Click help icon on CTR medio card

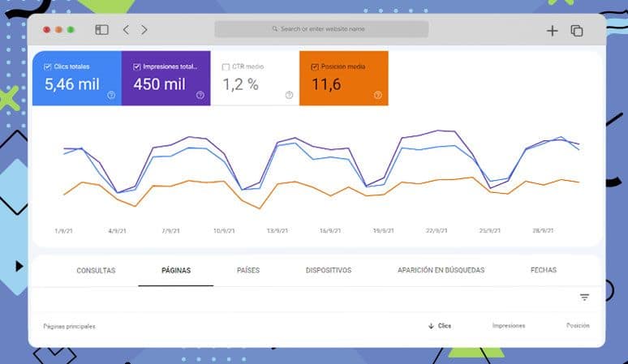289,95
